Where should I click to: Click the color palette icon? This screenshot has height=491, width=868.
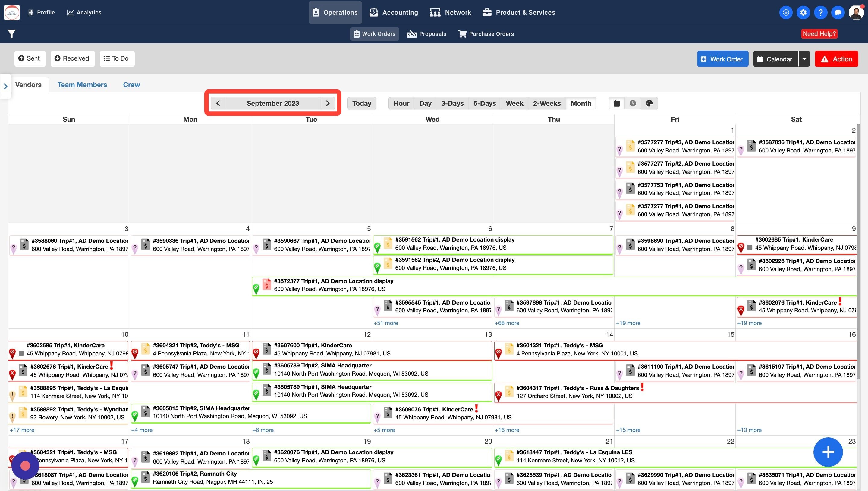click(649, 103)
